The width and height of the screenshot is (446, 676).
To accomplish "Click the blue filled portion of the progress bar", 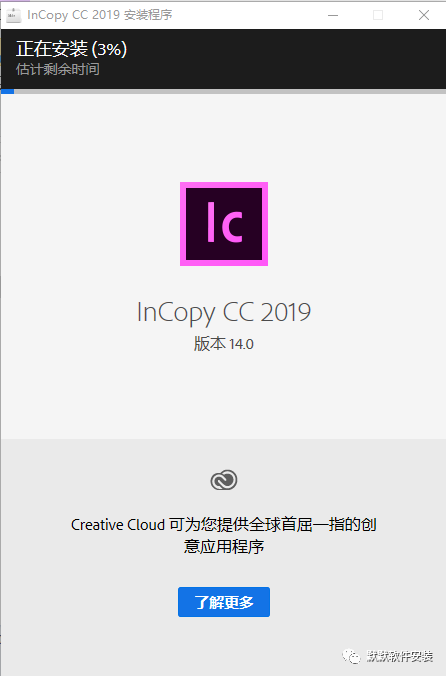I will (8, 91).
